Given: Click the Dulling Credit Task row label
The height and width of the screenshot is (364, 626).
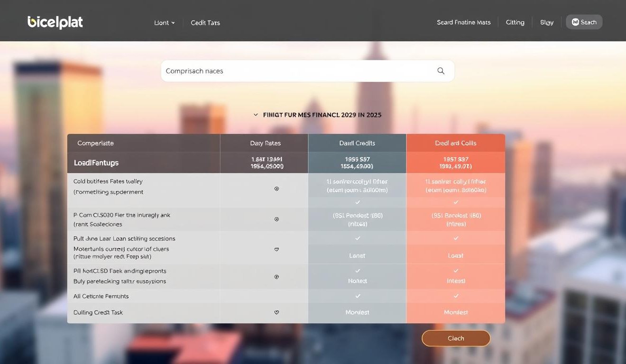Looking at the screenshot, I should point(98,312).
